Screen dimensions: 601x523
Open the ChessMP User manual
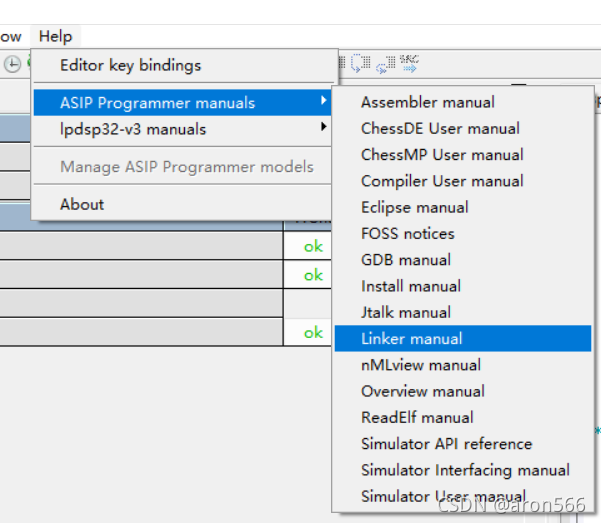pyautogui.click(x=463, y=155)
